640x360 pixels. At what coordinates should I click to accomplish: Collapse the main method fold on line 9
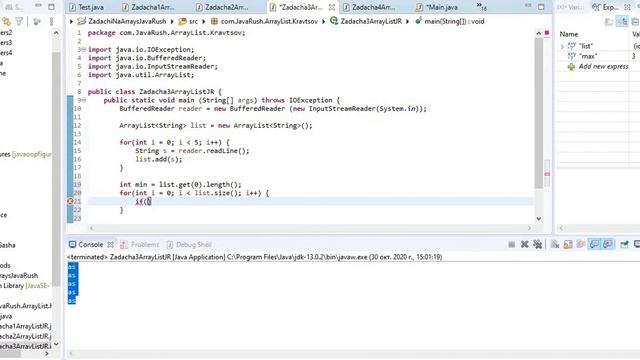84,100
